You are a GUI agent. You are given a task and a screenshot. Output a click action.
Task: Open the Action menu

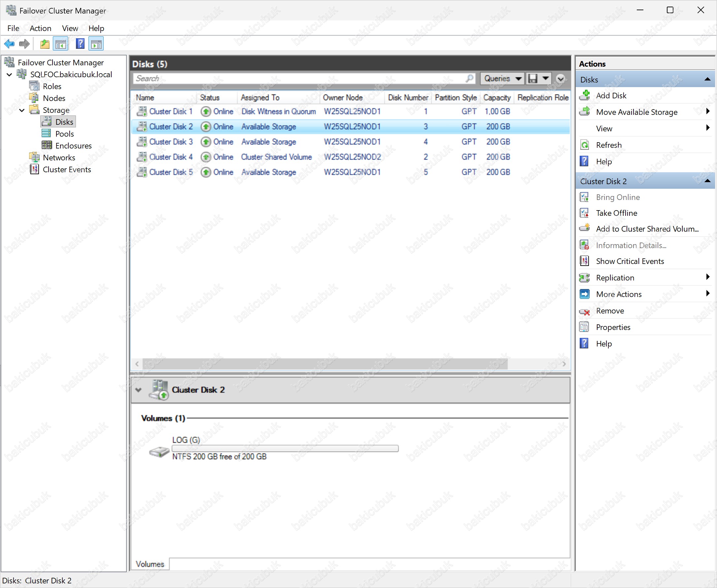[x=40, y=28]
